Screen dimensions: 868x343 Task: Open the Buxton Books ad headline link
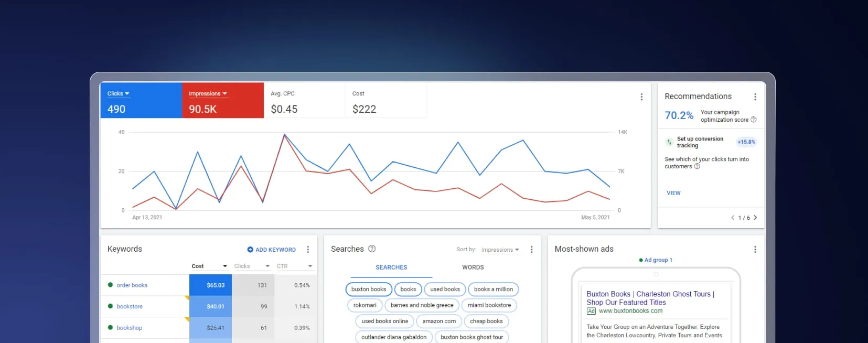(650, 298)
